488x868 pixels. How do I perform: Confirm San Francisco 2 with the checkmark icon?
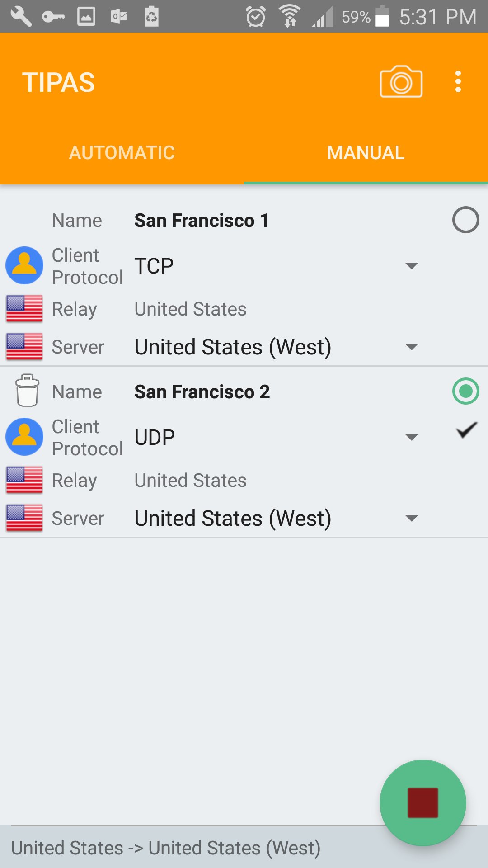[466, 430]
